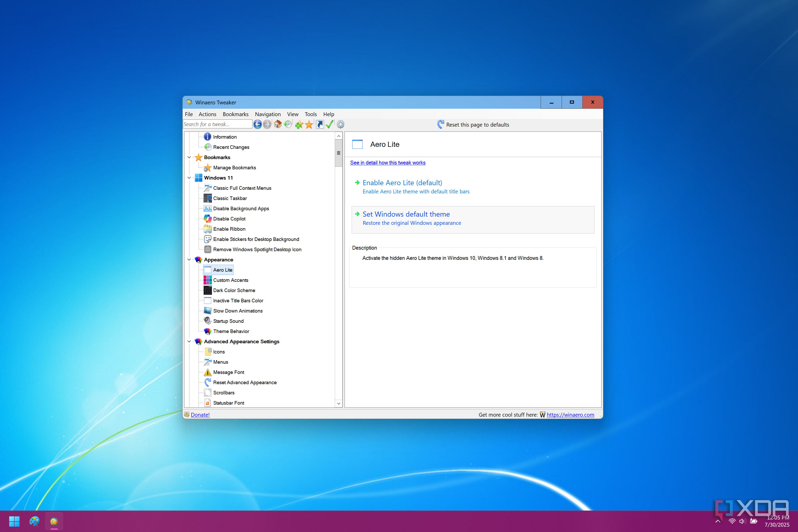798x532 pixels.
Task: Collapse Advanced Appearance Settings section
Action: coord(189,341)
